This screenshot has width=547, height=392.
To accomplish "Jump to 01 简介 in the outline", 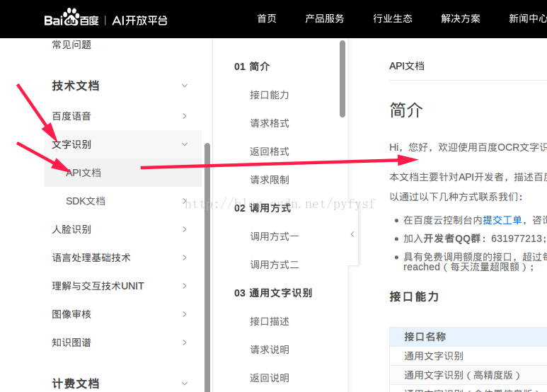I will click(252, 67).
